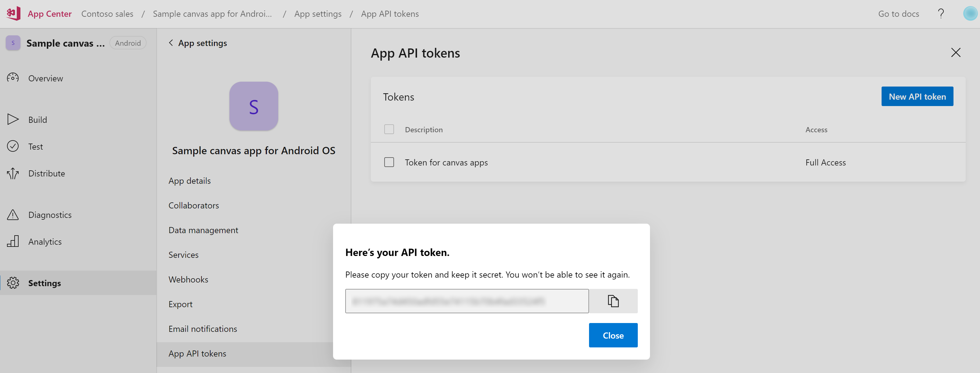980x373 pixels.
Task: Toggle the Token for canvas apps checkbox
Action: (389, 162)
